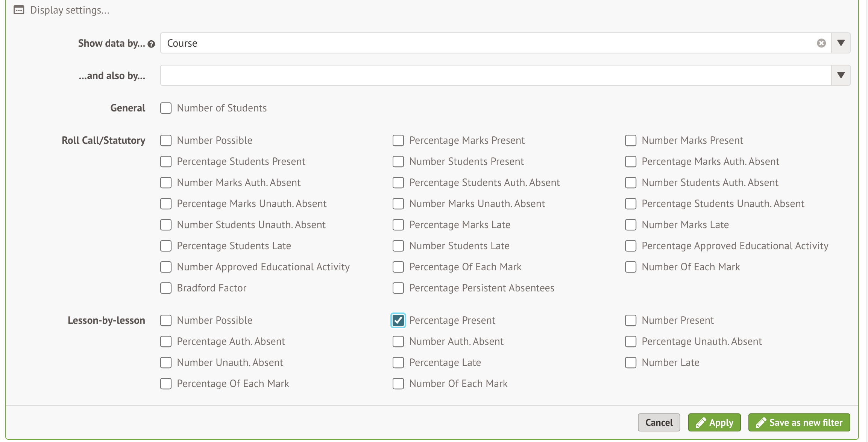This screenshot has height=442, width=868.
Task: Click the Course combo box field
Action: click(x=489, y=43)
